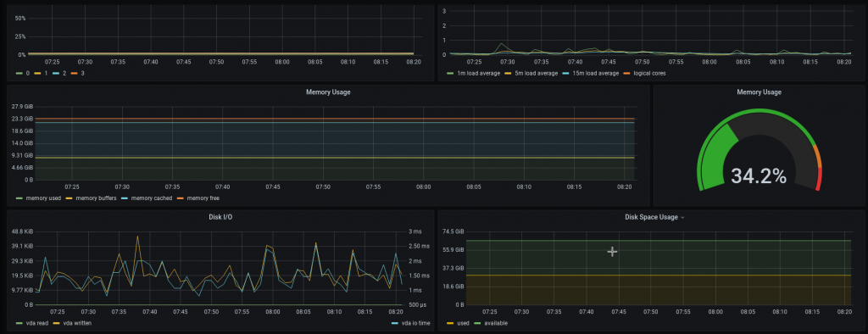The height and width of the screenshot is (334, 868).
Task: Click CPU core '1' legend color swatch
Action: (37, 73)
